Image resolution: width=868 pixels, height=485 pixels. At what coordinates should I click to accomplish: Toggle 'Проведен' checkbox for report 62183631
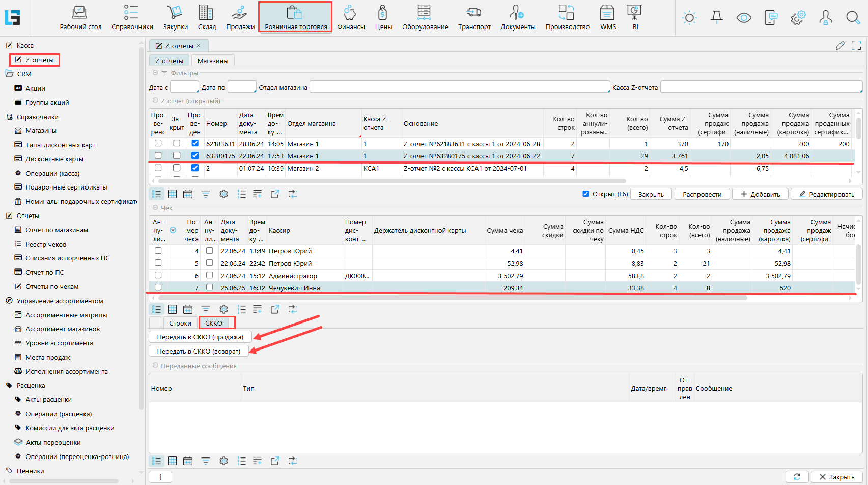(x=195, y=144)
